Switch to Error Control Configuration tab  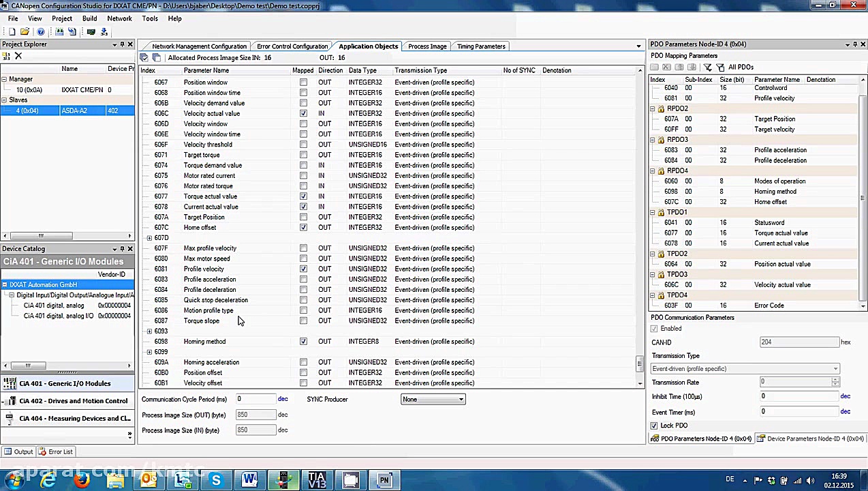(292, 46)
